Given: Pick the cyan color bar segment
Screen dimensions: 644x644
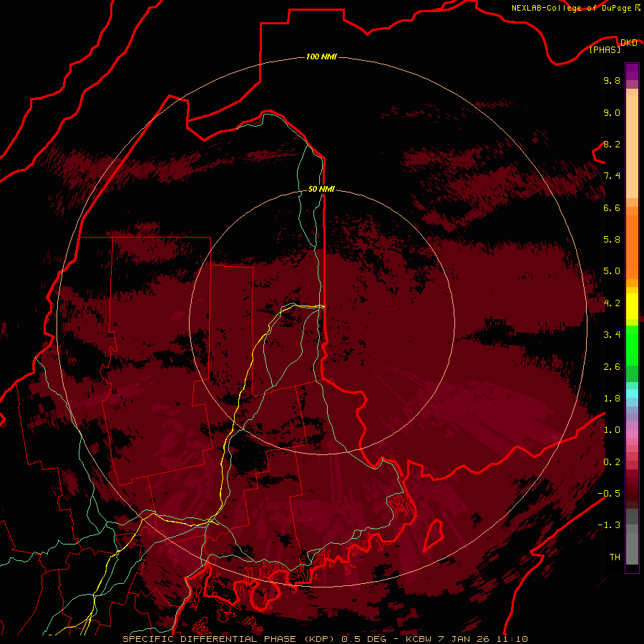Looking at the screenshot, I should 632,394.
